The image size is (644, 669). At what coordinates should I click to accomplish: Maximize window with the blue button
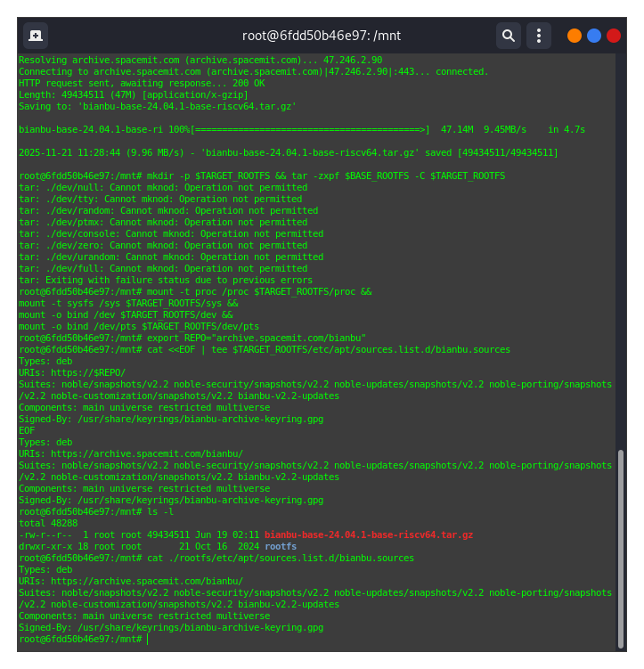pyautogui.click(x=594, y=36)
